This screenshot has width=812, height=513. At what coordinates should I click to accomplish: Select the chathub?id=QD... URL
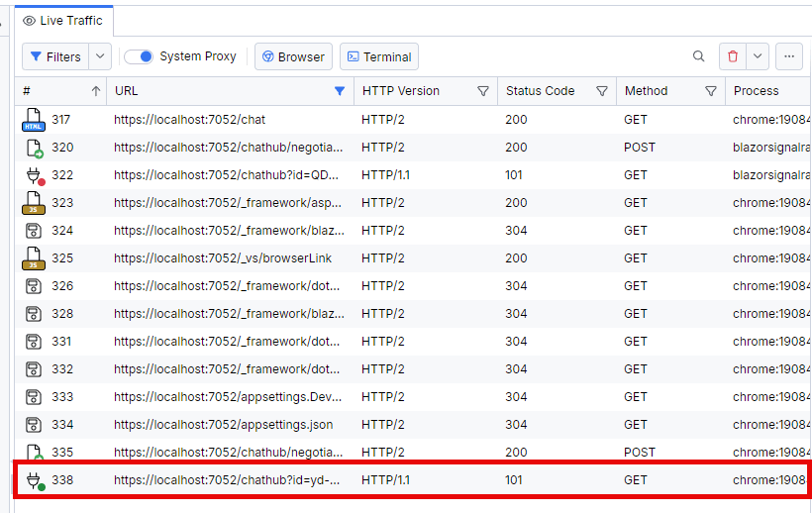pyautogui.click(x=227, y=175)
